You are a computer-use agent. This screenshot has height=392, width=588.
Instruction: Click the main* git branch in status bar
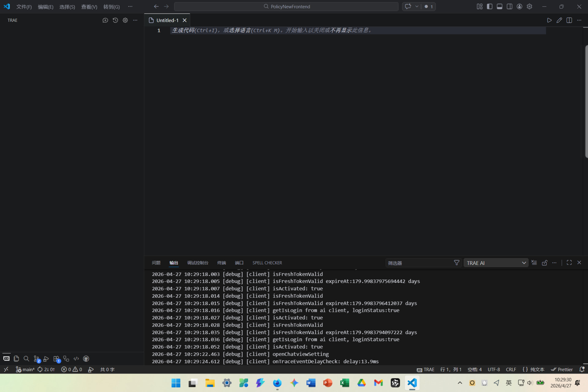coord(25,369)
